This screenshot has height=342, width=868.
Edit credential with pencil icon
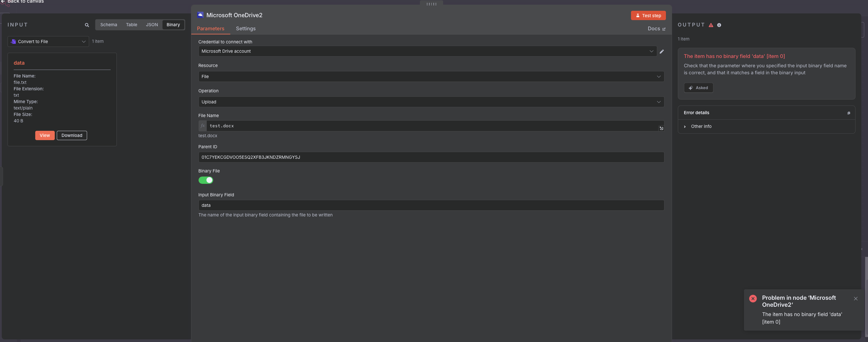(662, 51)
